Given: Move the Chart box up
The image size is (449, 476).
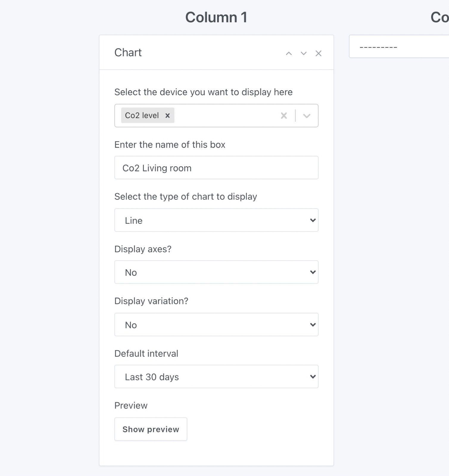Looking at the screenshot, I should pyautogui.click(x=289, y=54).
